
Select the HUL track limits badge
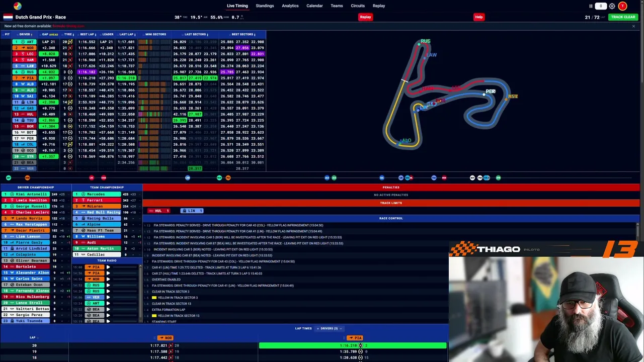coord(158,211)
